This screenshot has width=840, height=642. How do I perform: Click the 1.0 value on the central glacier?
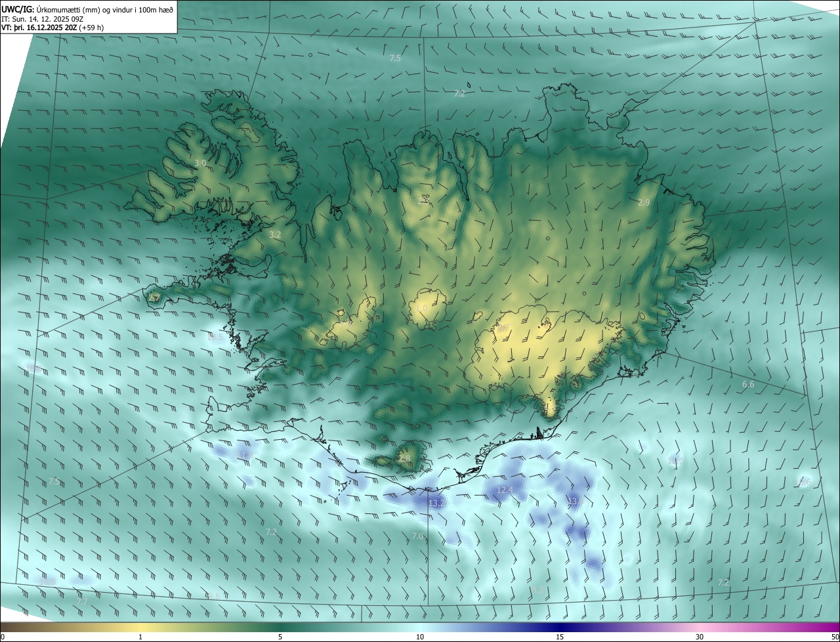pos(422,308)
